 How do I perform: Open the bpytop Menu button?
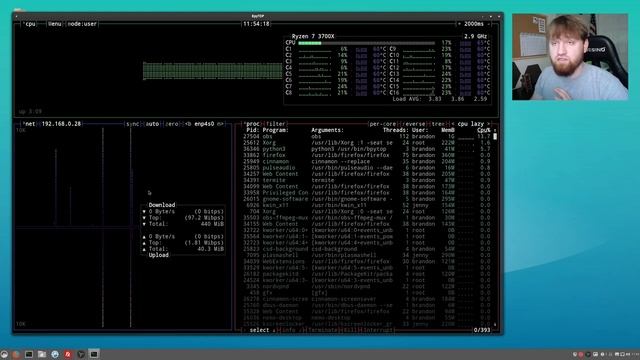(x=55, y=24)
